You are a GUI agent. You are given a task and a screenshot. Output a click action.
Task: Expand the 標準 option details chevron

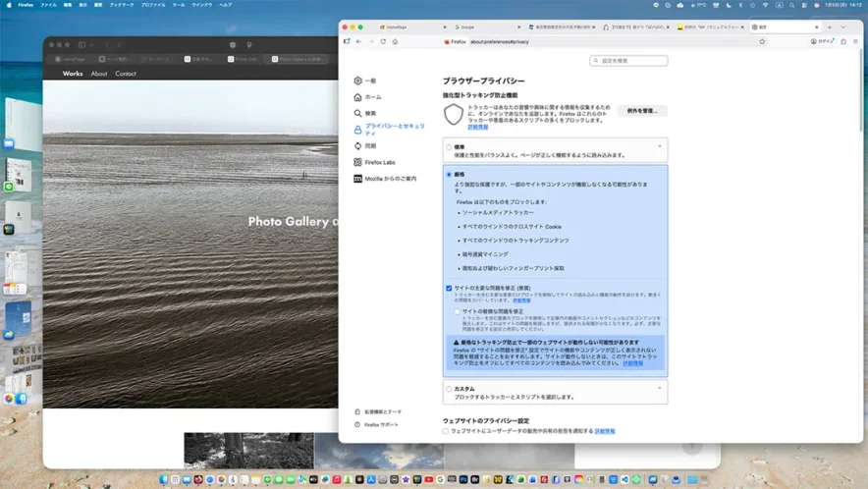tap(659, 147)
